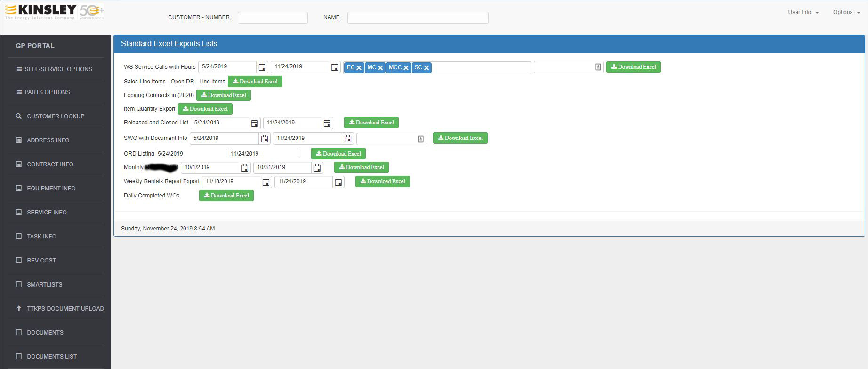The width and height of the screenshot is (868, 369).
Task: Remove the MCC tag
Action: coord(406,68)
